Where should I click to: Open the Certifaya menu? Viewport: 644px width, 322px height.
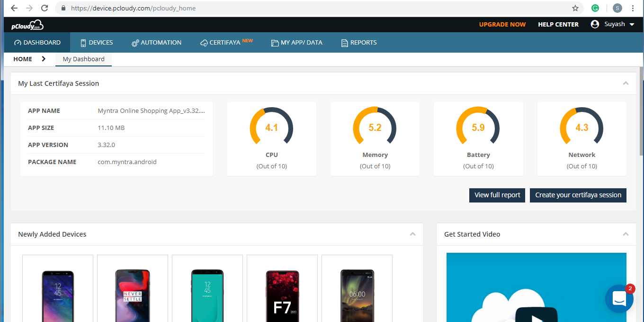[x=226, y=43]
